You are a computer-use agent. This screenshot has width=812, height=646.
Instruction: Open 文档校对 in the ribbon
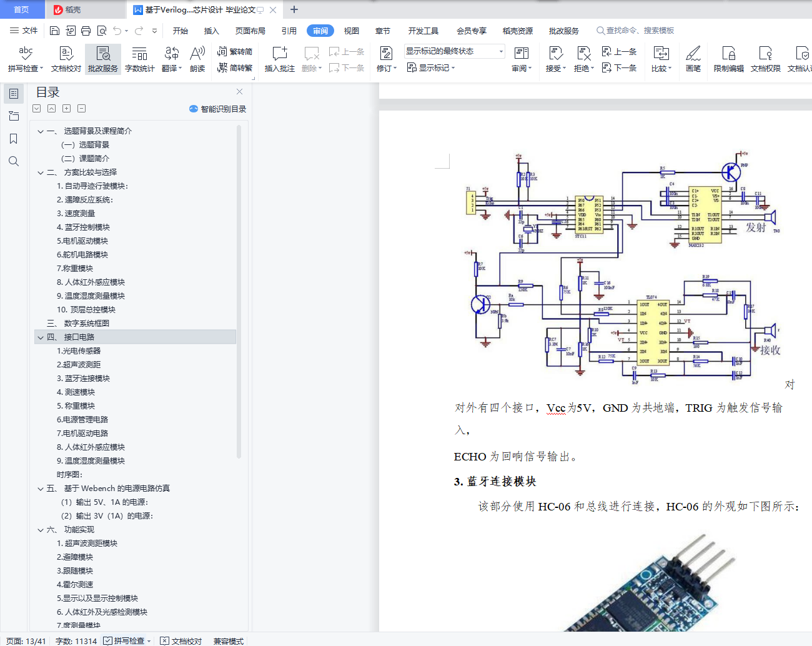tap(66, 59)
